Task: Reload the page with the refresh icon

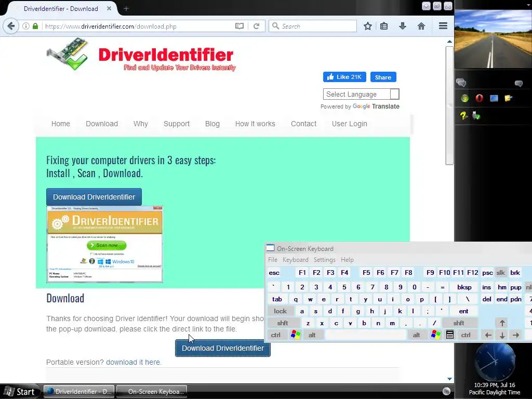Action: tap(257, 26)
